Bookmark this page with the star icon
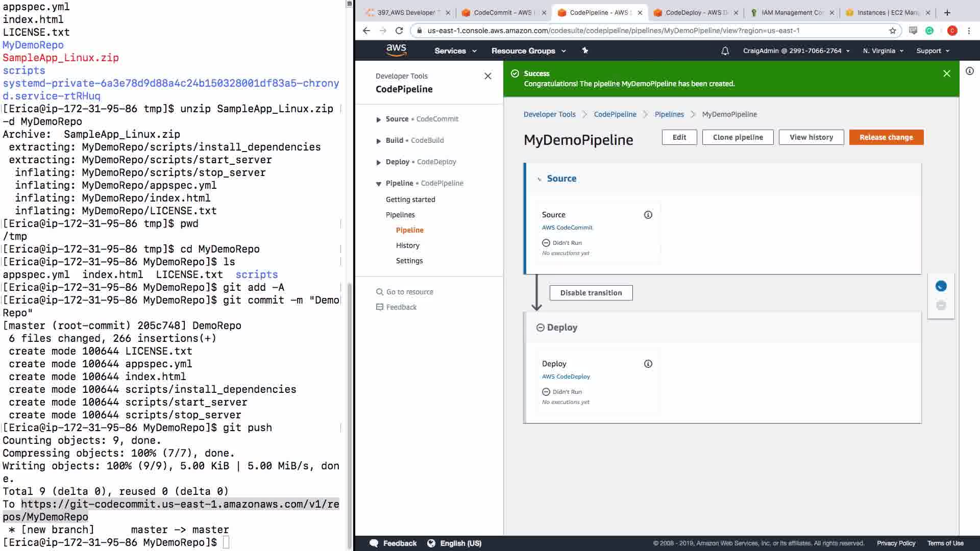The image size is (980, 551). point(892,31)
